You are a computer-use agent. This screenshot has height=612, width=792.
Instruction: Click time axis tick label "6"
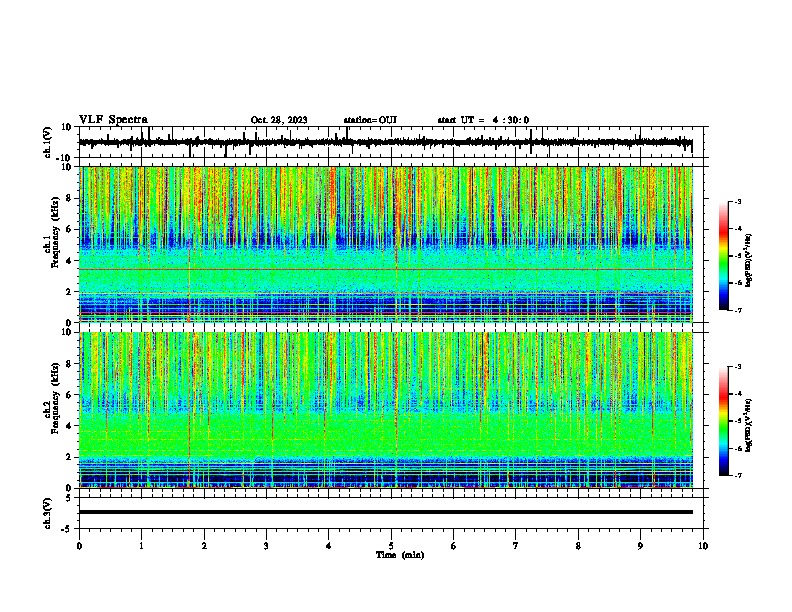pos(454,546)
